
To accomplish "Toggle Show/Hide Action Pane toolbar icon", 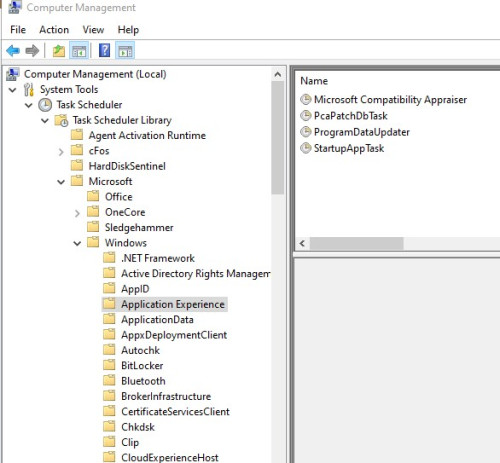I will click(x=125, y=51).
